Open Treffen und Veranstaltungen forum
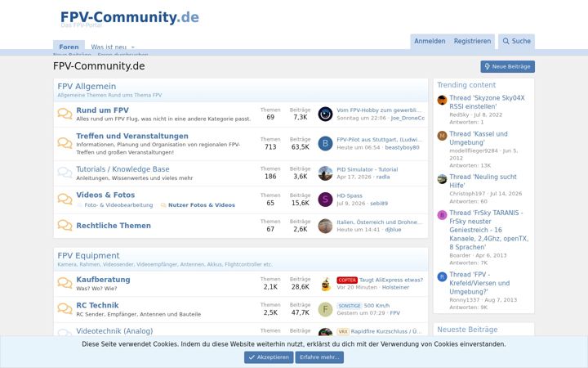Image resolution: width=588 pixels, height=368 pixels. tap(132, 136)
